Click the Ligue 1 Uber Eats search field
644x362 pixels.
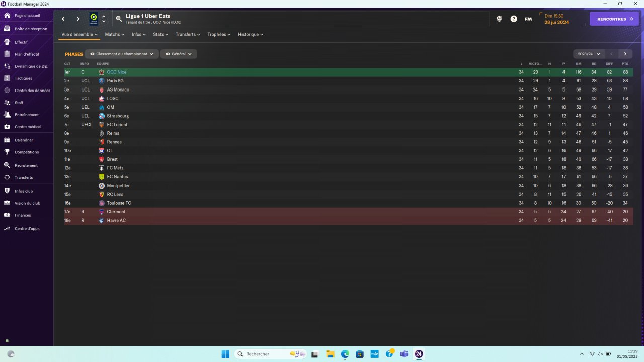tap(301, 19)
